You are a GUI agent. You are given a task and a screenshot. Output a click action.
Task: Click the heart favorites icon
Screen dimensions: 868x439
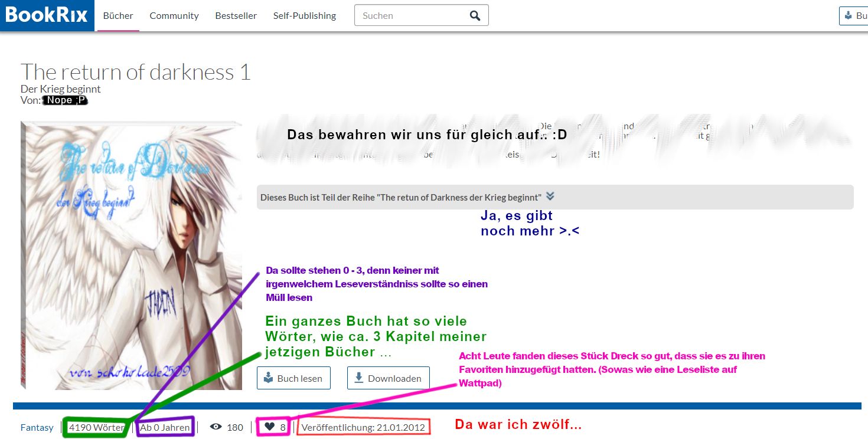[269, 427]
